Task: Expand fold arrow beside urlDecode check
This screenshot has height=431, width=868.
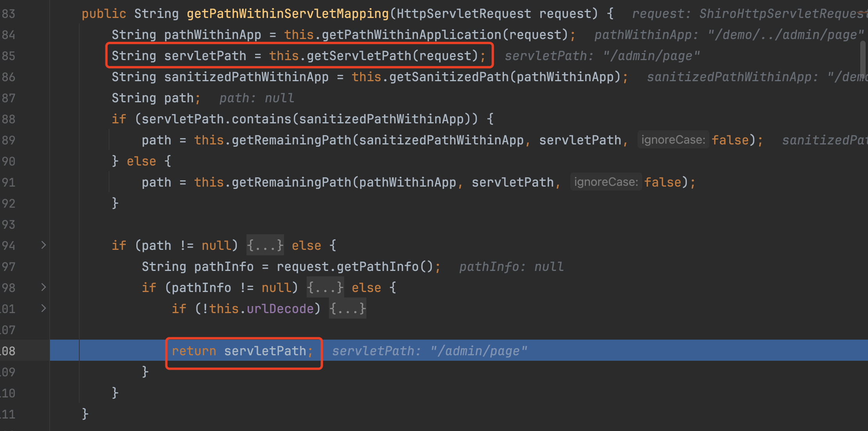Action: tap(43, 308)
